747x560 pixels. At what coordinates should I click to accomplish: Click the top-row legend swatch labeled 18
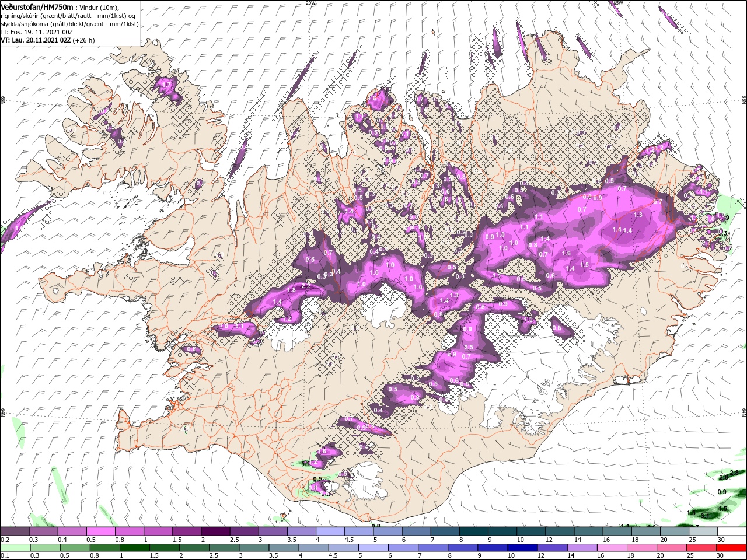647,531
